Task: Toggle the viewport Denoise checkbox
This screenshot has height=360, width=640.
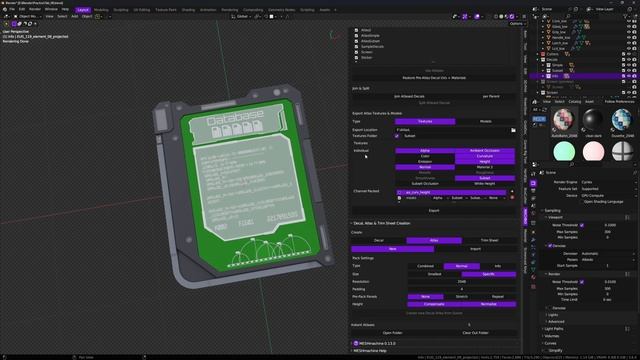Action: (550, 246)
